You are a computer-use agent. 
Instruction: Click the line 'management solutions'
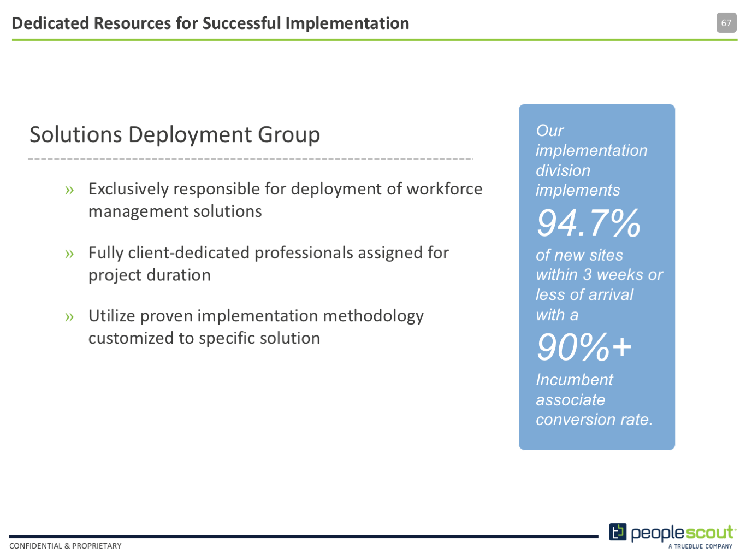coord(175,211)
